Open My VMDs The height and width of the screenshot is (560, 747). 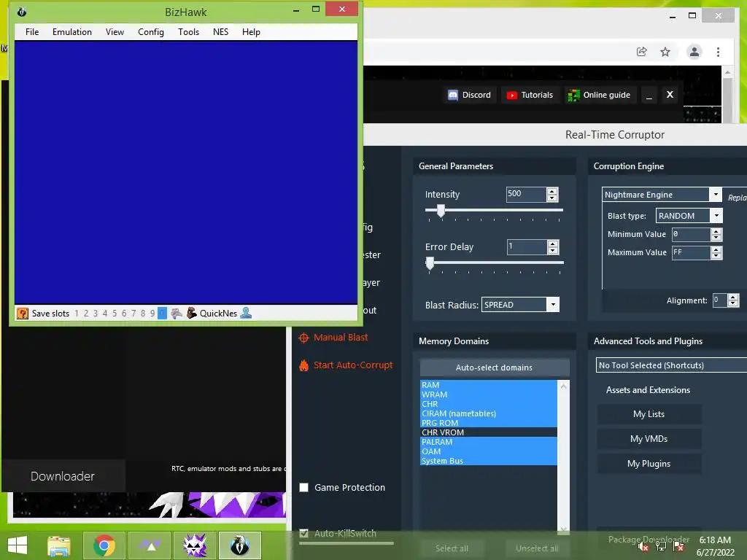click(x=649, y=439)
